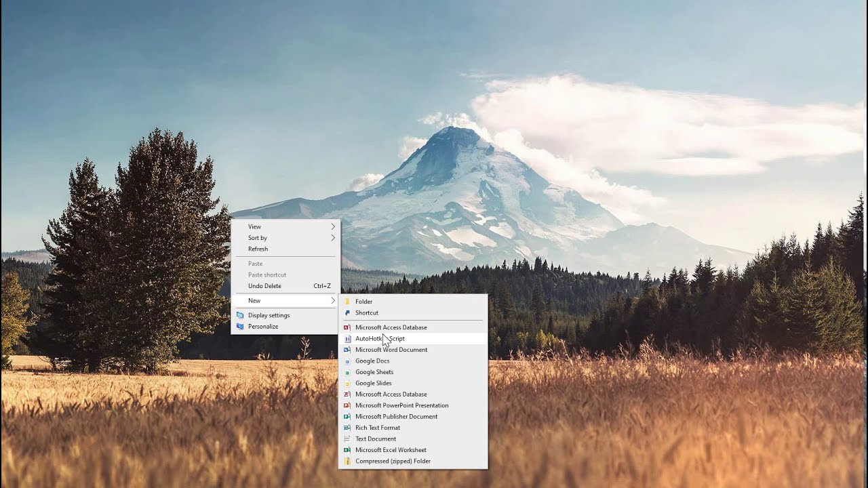868x488 pixels.
Task: Select Undo Delete in context menu
Action: click(x=285, y=286)
